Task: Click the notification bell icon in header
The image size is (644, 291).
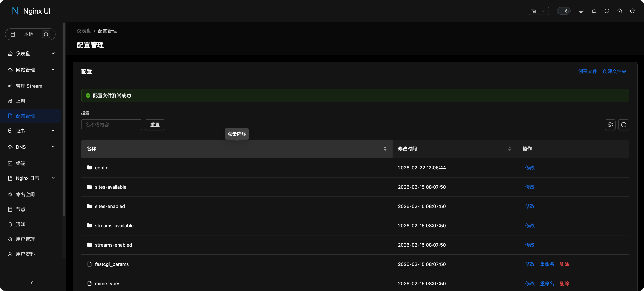Action: coord(594,11)
